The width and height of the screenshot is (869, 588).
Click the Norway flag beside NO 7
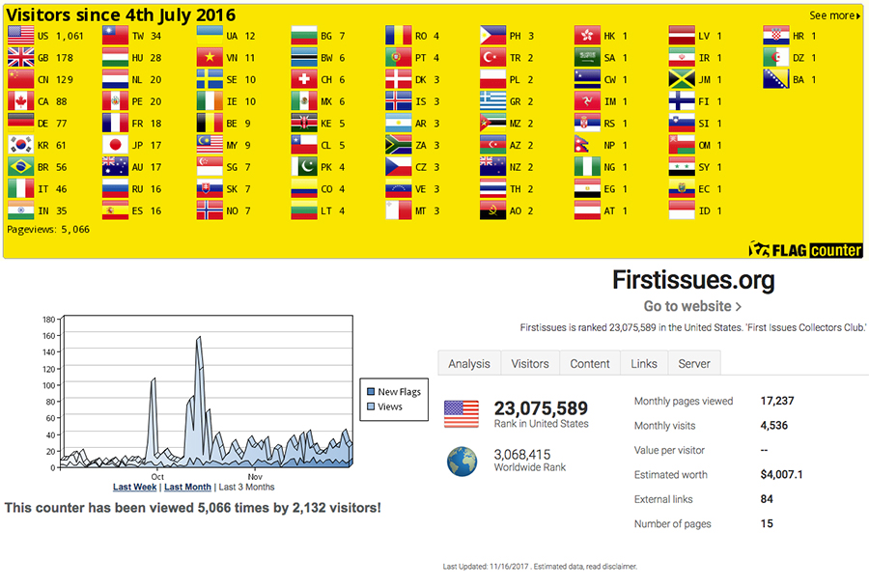click(210, 210)
